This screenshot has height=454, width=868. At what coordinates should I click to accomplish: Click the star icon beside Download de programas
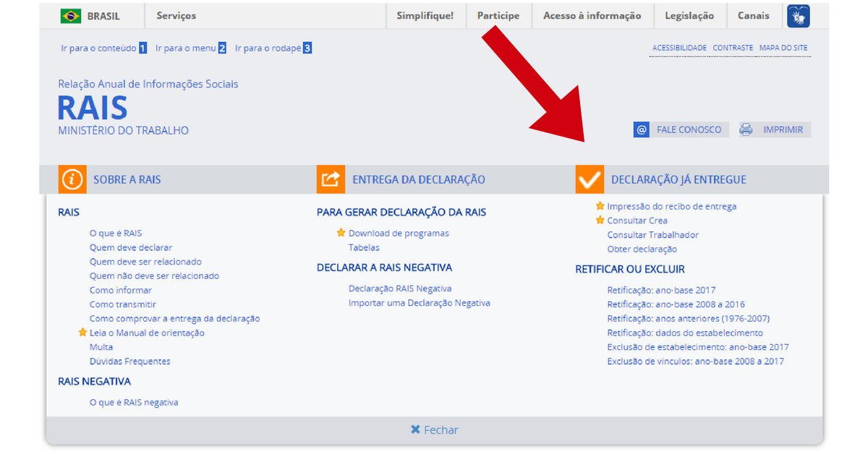pos(341,233)
